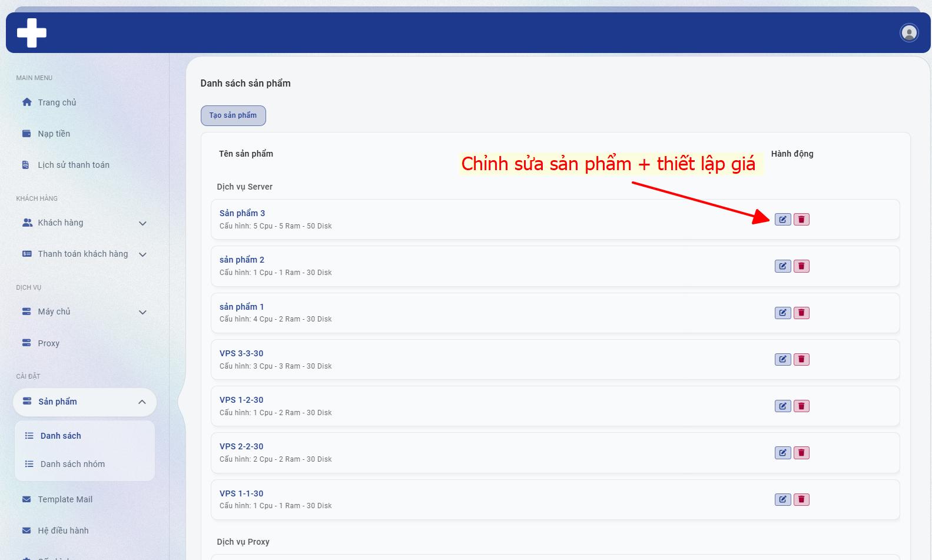Open the user profile avatar

pos(909,32)
